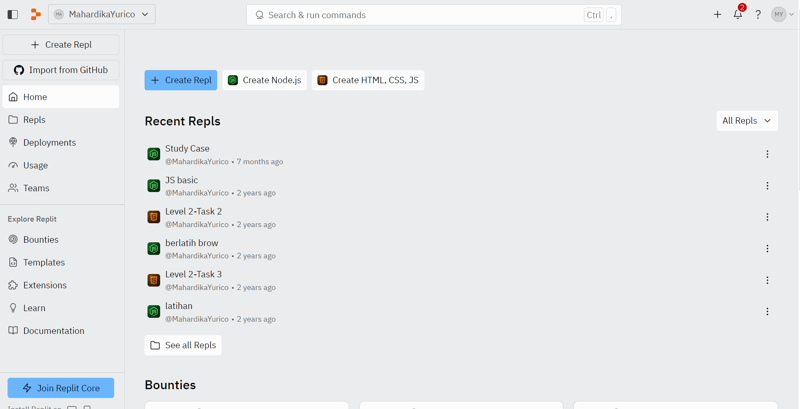Open Extensions in the sidebar

(61, 285)
